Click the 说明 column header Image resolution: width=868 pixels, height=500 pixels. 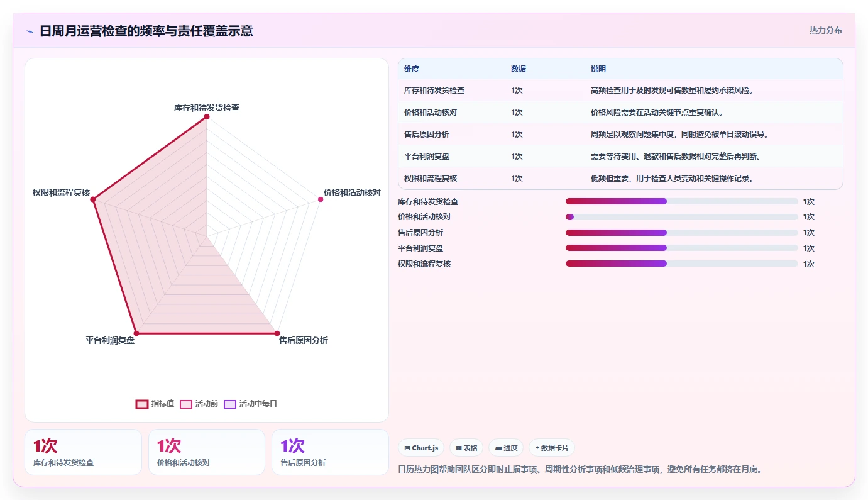(x=598, y=69)
